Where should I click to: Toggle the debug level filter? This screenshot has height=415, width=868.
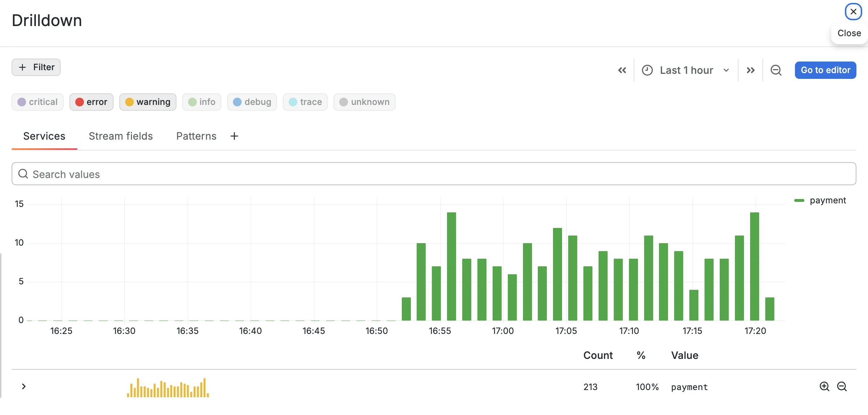252,102
